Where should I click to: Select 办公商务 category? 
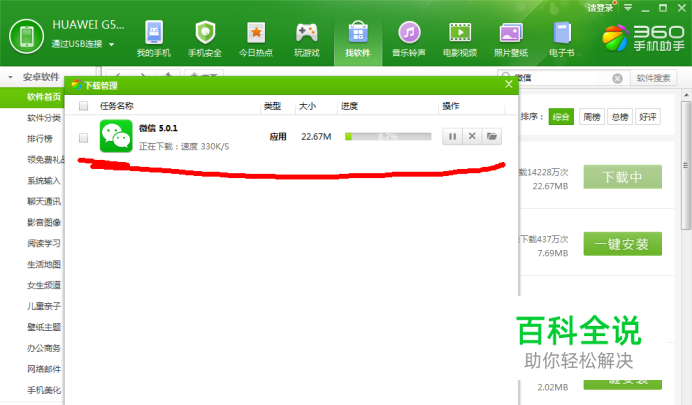[44, 348]
